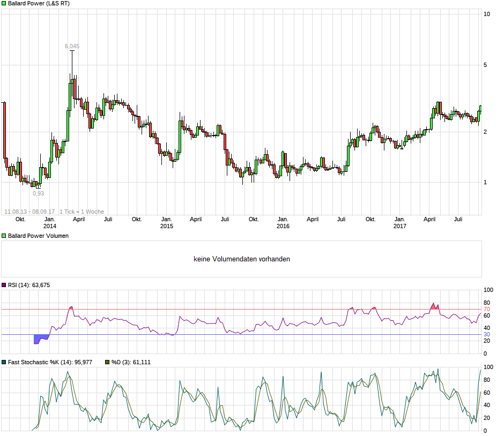Click the '%D (3): 61,111' label
This screenshot has width=504, height=436.
(x=131, y=362)
